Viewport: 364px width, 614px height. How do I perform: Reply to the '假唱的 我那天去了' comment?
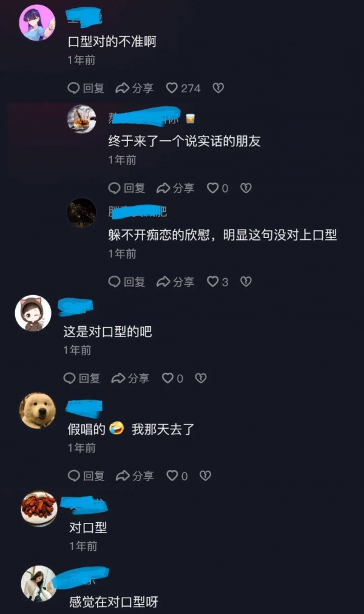tap(86, 476)
